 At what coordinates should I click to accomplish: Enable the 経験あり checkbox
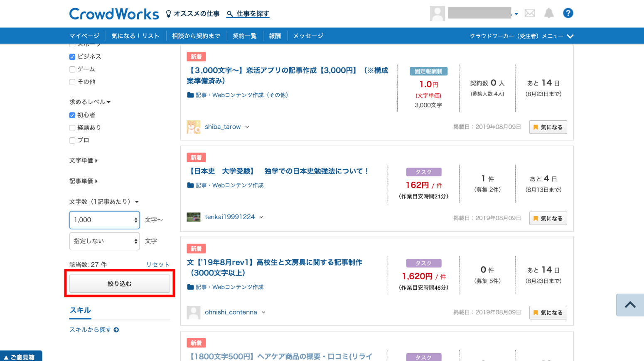coord(72,128)
